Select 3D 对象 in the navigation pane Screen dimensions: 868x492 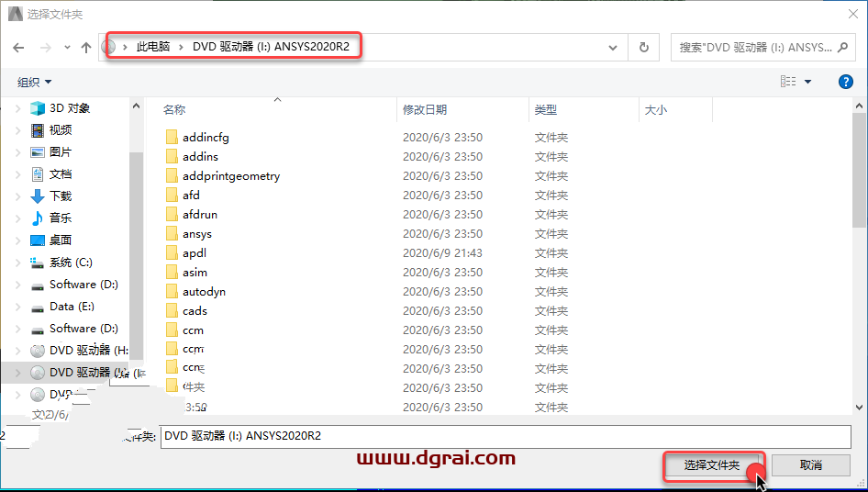pyautogui.click(x=69, y=108)
